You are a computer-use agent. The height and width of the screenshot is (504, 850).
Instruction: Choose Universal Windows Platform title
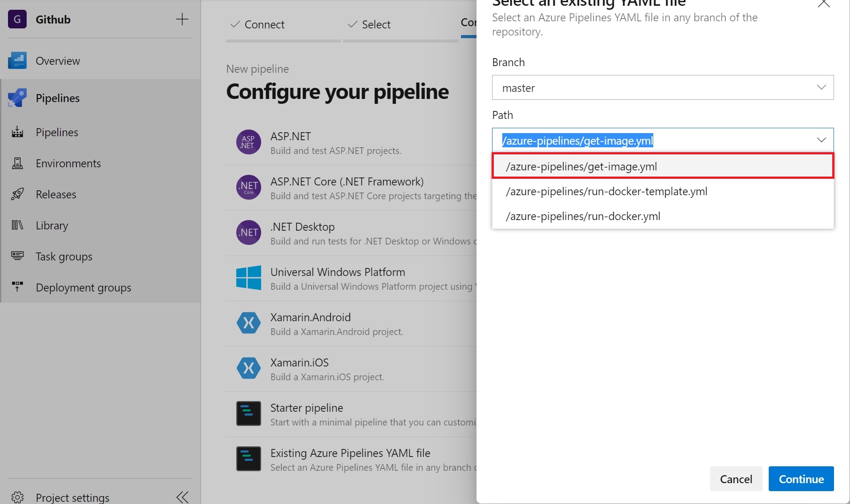pyautogui.click(x=338, y=272)
